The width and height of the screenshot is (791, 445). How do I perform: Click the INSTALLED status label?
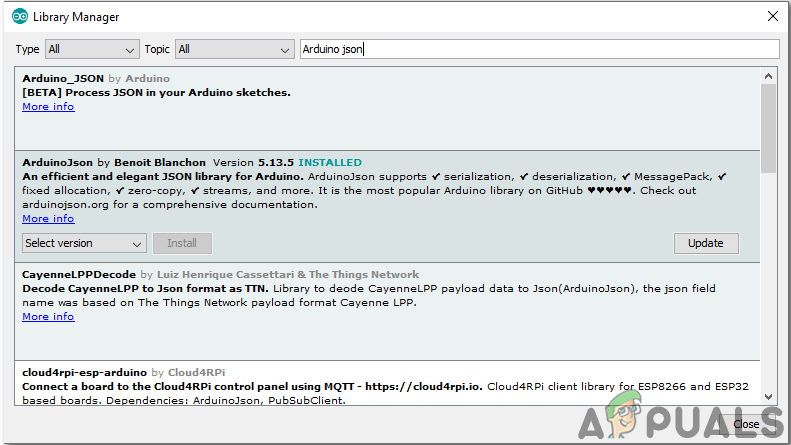(x=330, y=162)
